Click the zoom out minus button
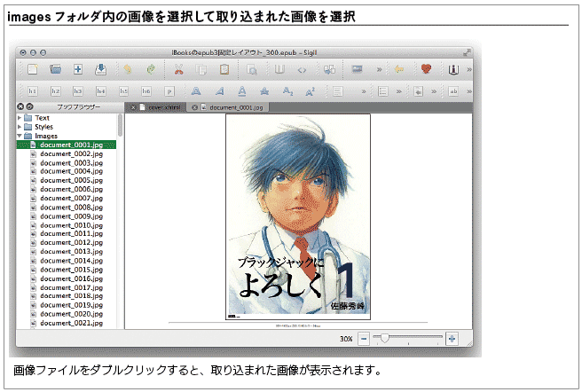582x392 pixels. point(364,339)
